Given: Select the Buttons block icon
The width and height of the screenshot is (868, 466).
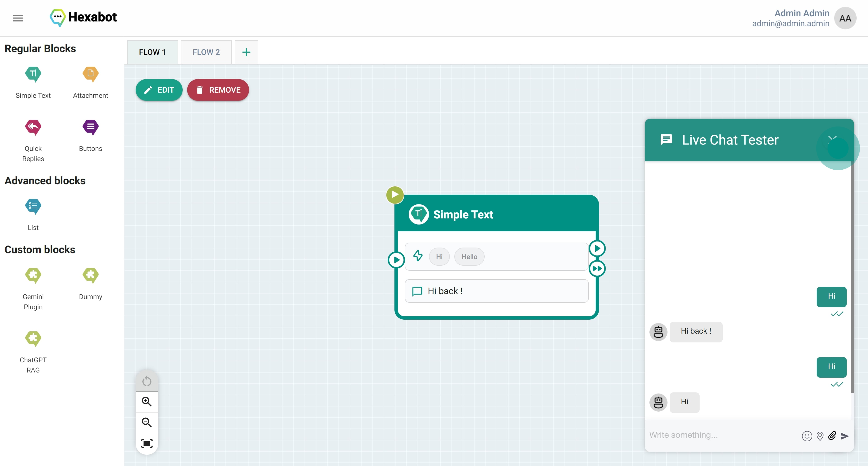Looking at the screenshot, I should click(x=90, y=127).
